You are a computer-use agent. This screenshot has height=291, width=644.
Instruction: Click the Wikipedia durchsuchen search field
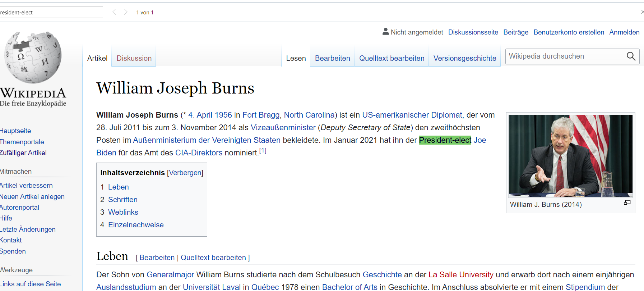566,56
